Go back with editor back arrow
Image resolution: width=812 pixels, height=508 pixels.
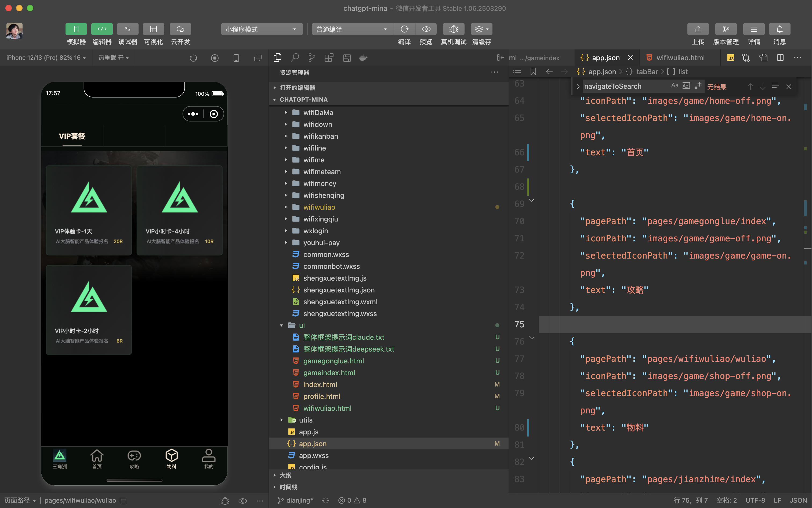[549, 71]
